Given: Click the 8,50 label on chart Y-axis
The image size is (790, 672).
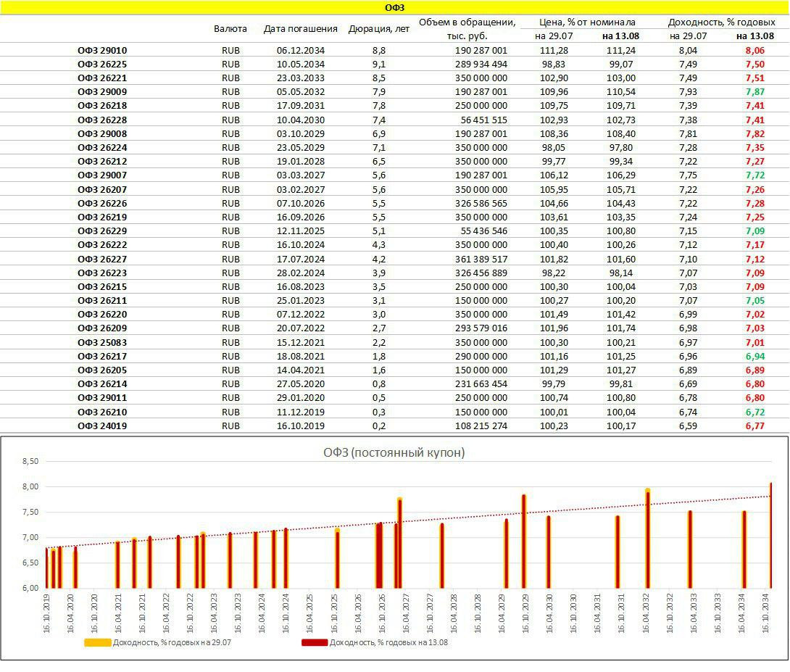Looking at the screenshot, I should (30, 461).
